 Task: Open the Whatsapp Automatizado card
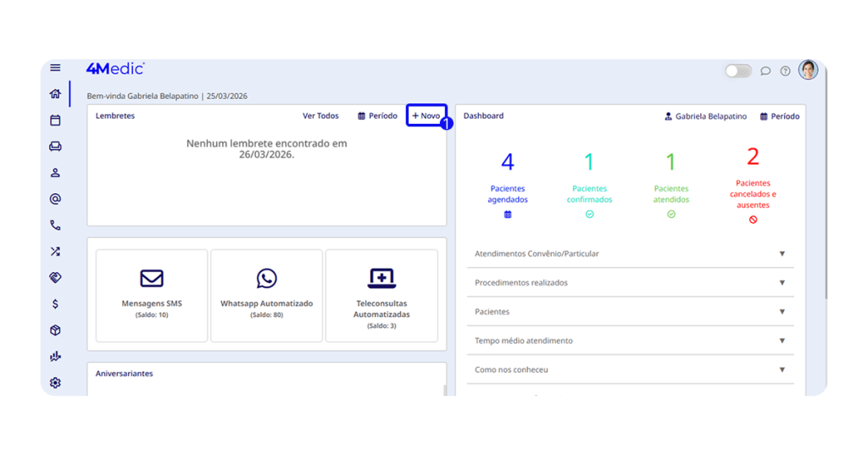[266, 294]
